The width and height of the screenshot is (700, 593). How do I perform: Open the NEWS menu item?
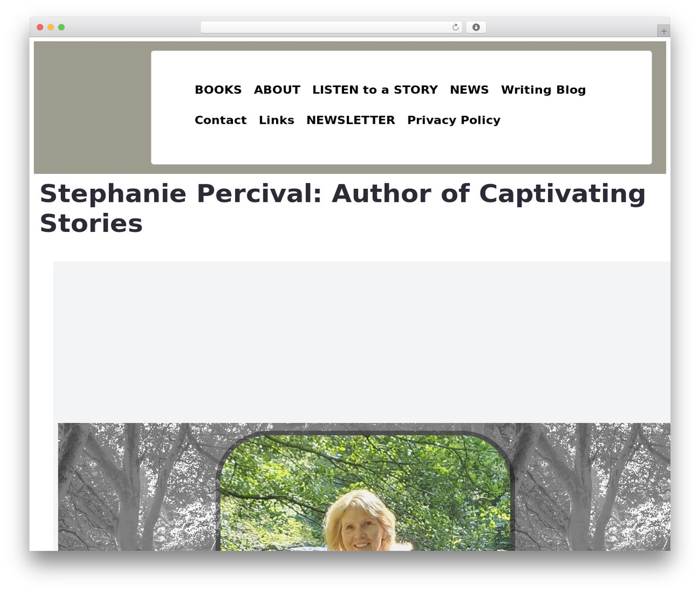[469, 90]
